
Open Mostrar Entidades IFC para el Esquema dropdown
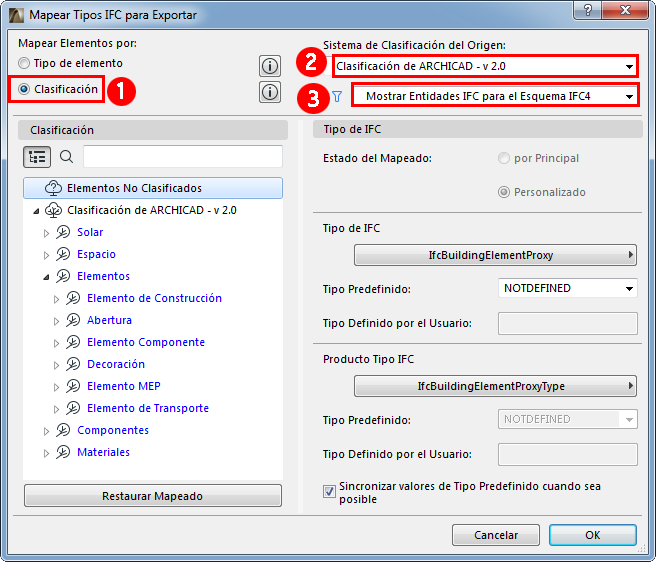point(495,96)
